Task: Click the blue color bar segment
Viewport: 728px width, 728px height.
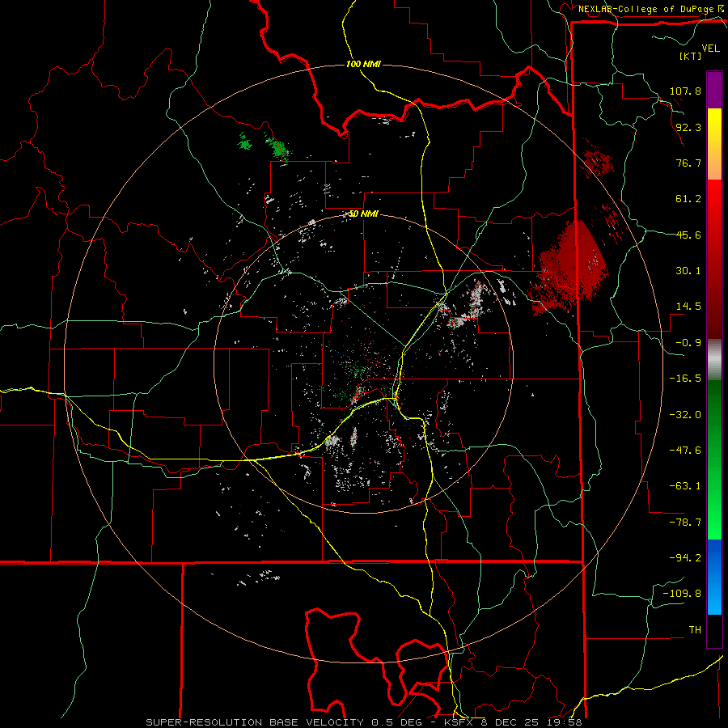Action: point(714,577)
